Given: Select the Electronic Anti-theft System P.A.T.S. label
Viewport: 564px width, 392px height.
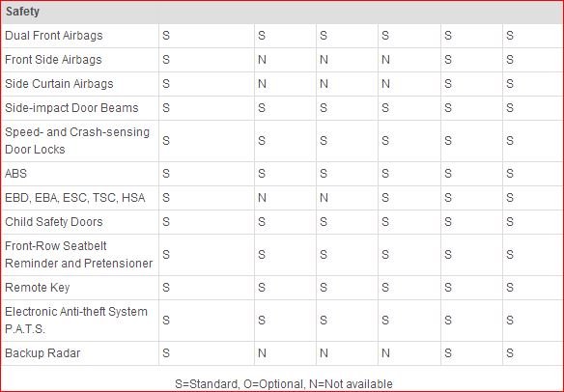Looking at the screenshot, I should (x=76, y=321).
